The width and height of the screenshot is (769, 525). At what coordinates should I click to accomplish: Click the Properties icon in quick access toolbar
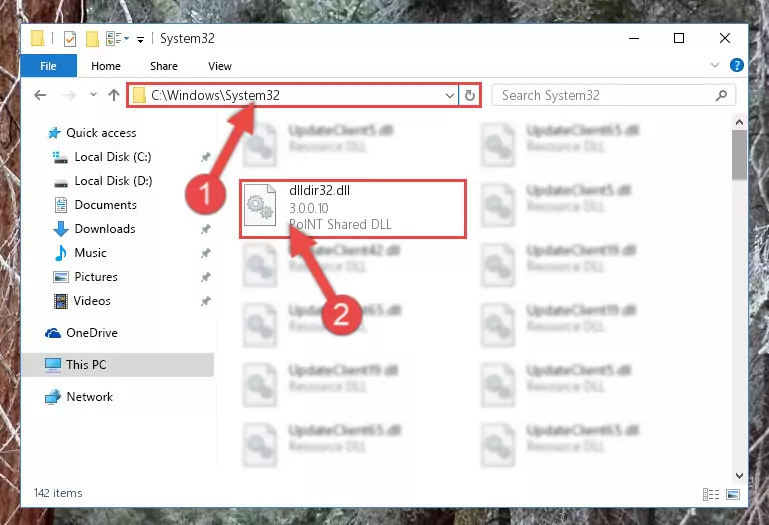point(70,38)
